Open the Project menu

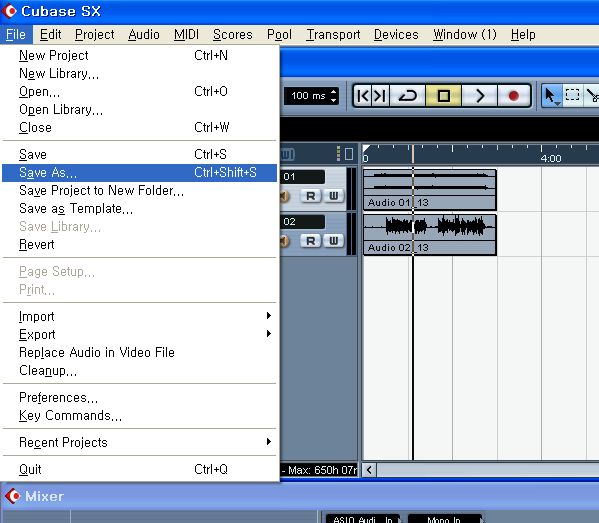tap(94, 35)
